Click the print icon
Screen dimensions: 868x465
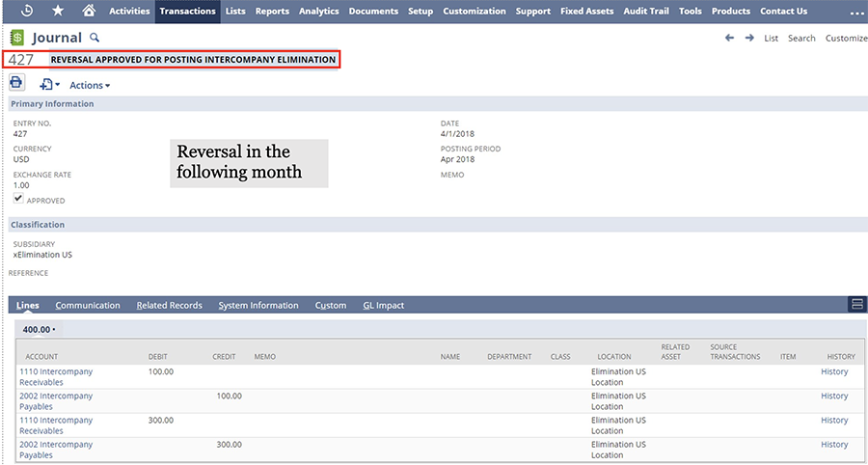pyautogui.click(x=16, y=84)
